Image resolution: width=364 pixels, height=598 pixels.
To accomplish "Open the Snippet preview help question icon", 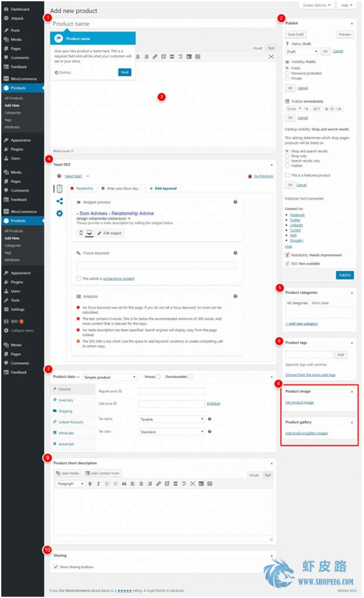I will (235, 202).
